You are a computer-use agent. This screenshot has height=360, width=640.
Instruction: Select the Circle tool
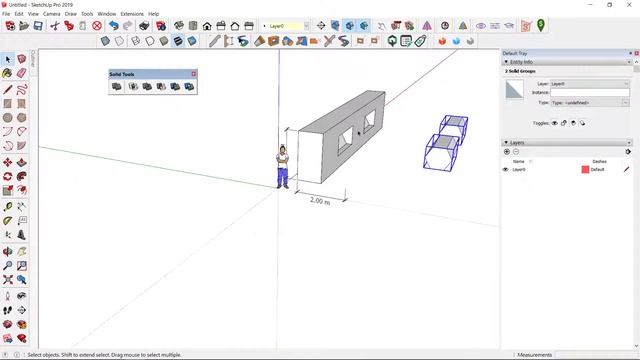pos(7,118)
